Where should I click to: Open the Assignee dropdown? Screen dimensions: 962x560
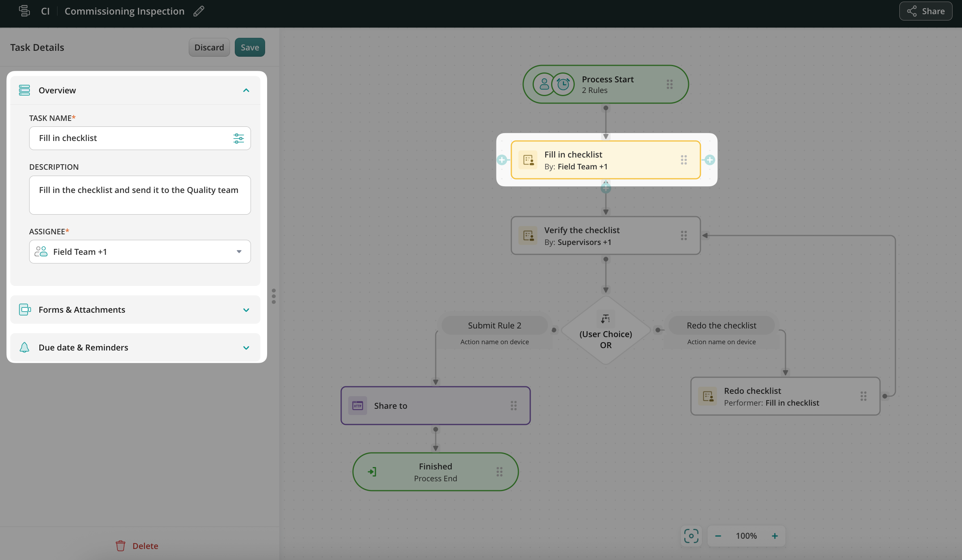click(239, 252)
